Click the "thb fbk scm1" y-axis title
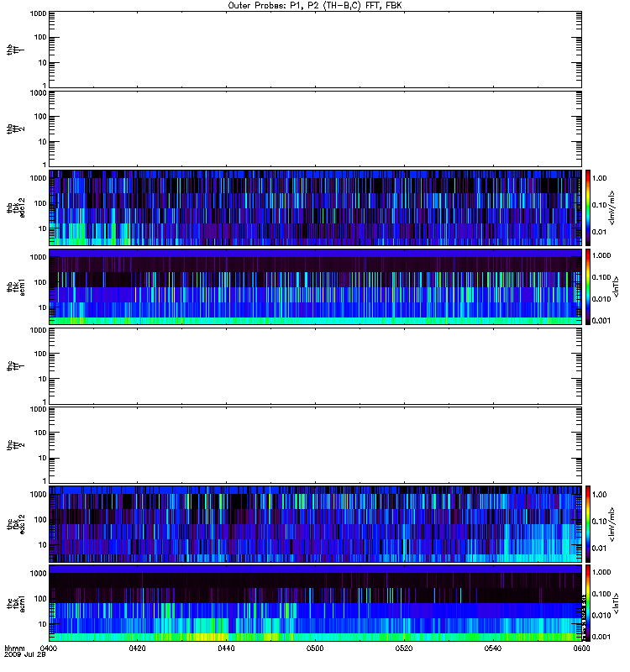This screenshot has height=672, width=630. (16, 286)
